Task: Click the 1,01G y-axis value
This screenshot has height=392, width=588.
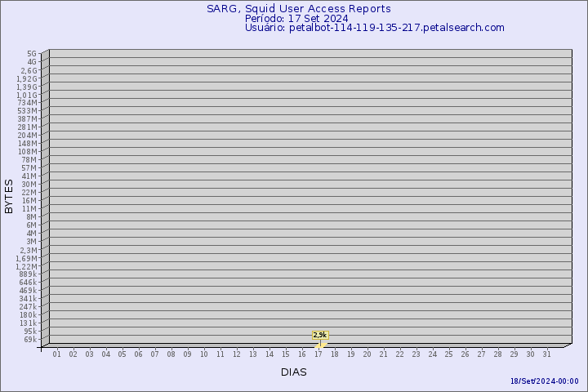Action: 27,95
